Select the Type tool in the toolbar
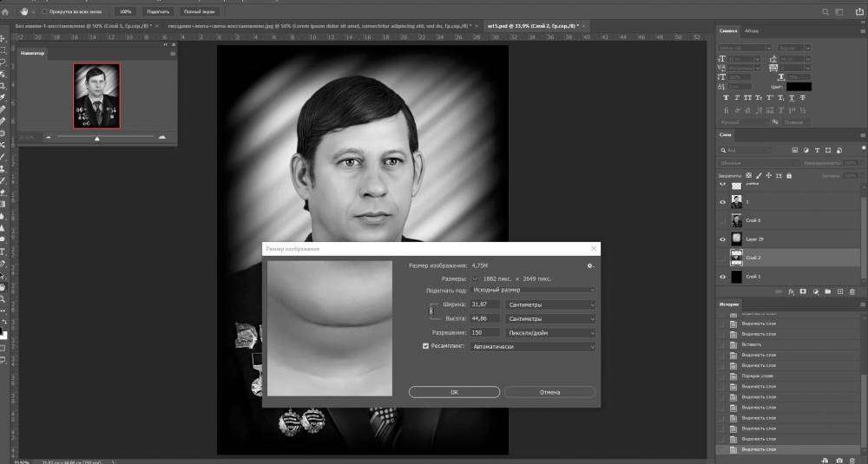The image size is (868, 464). 3,250
